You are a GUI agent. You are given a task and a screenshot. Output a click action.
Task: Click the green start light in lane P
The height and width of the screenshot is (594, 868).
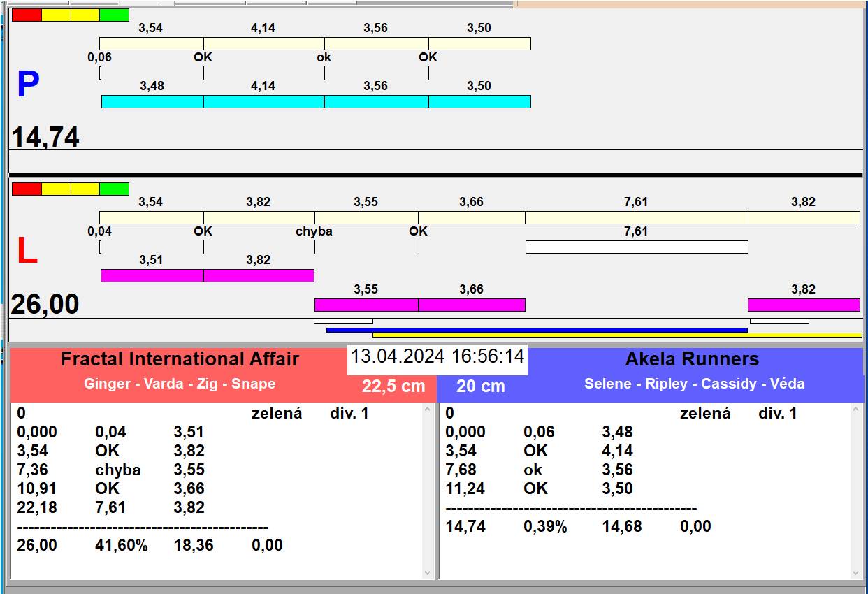click(x=115, y=15)
